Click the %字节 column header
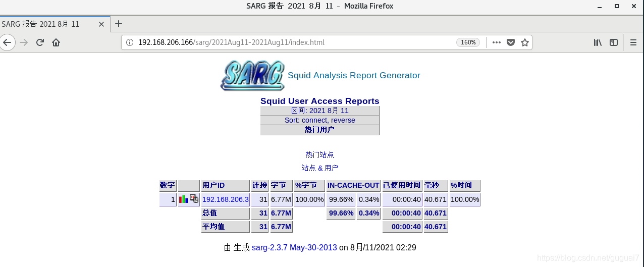 click(x=309, y=186)
